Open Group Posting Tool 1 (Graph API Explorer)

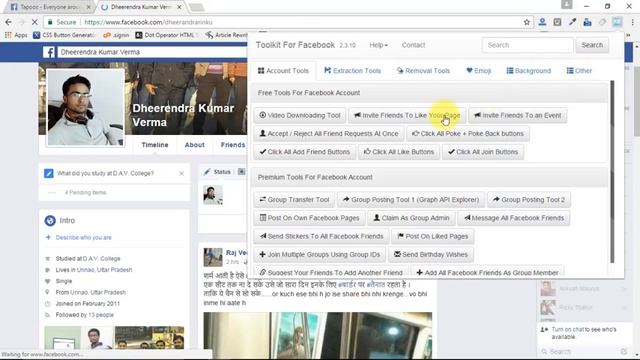tap(411, 200)
